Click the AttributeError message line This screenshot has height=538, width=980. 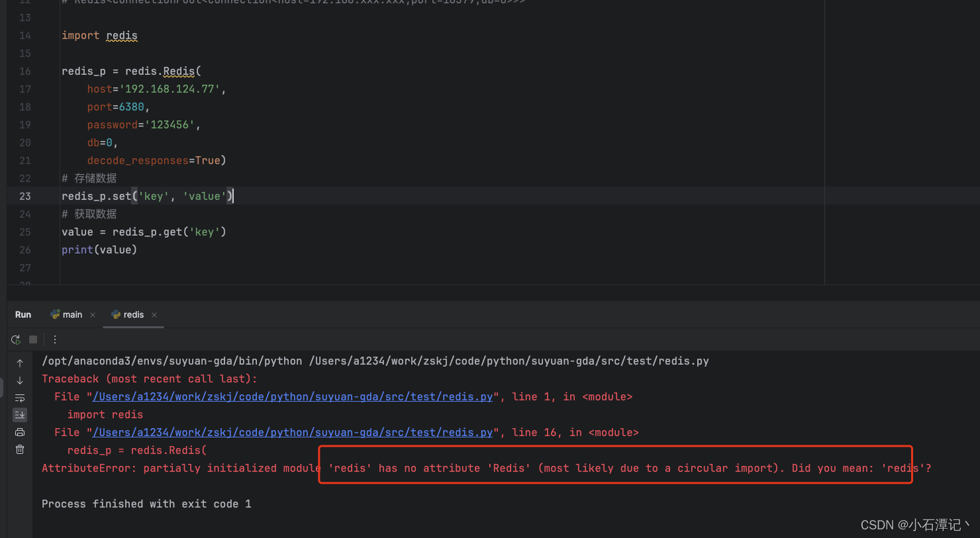pyautogui.click(x=487, y=469)
